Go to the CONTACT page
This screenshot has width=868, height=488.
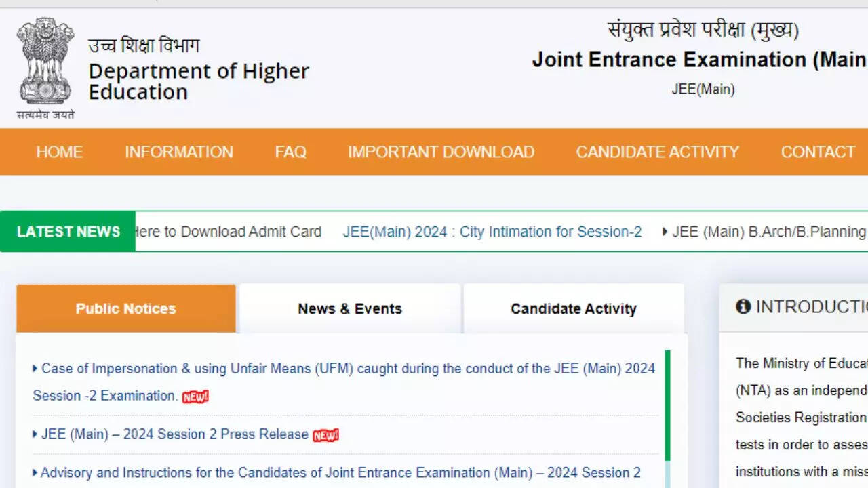[818, 152]
